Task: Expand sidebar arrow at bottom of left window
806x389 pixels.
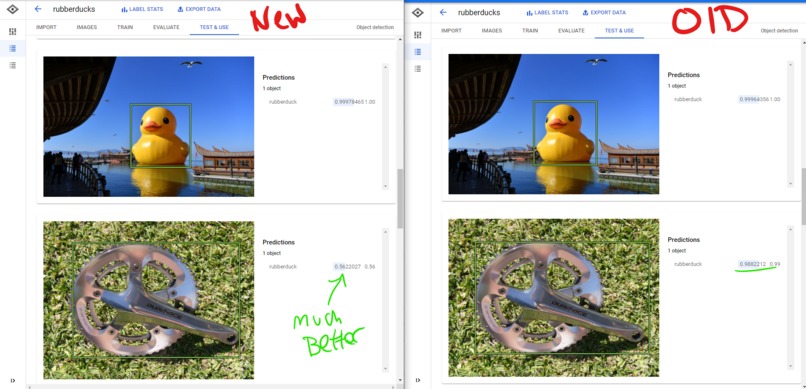Action: (13, 381)
